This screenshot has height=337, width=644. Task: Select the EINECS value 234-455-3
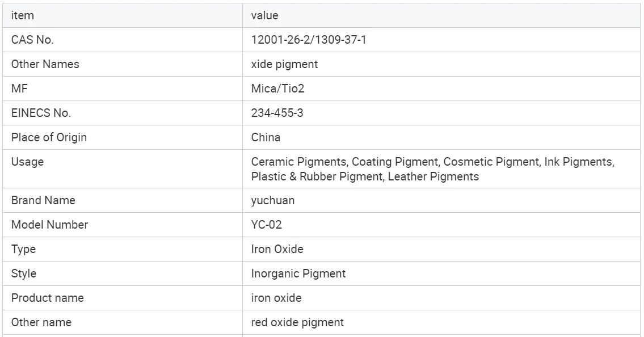coord(277,113)
